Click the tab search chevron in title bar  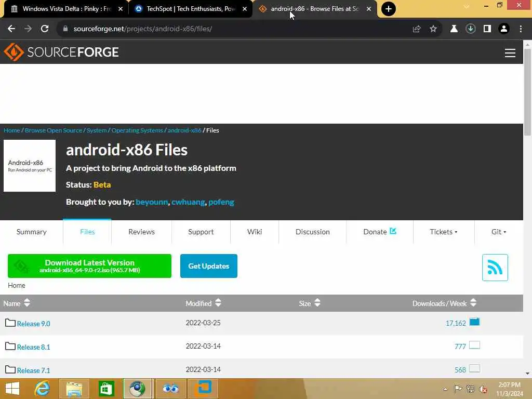pyautogui.click(x=467, y=6)
